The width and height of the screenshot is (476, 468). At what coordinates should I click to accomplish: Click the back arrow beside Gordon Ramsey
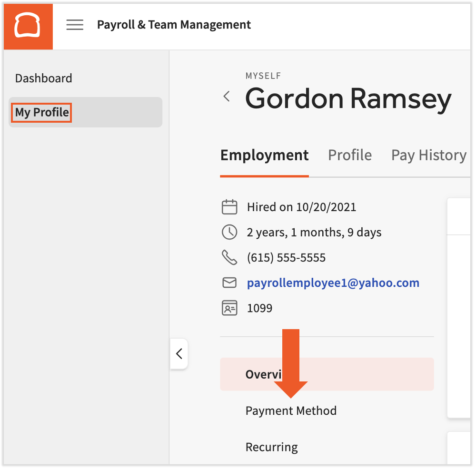pyautogui.click(x=227, y=96)
